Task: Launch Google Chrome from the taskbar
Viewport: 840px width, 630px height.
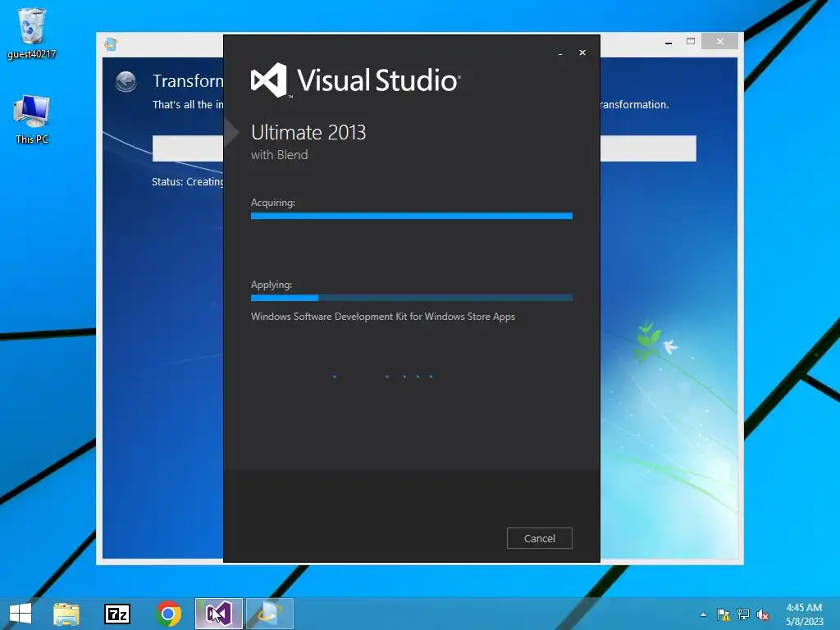Action: coord(168,614)
